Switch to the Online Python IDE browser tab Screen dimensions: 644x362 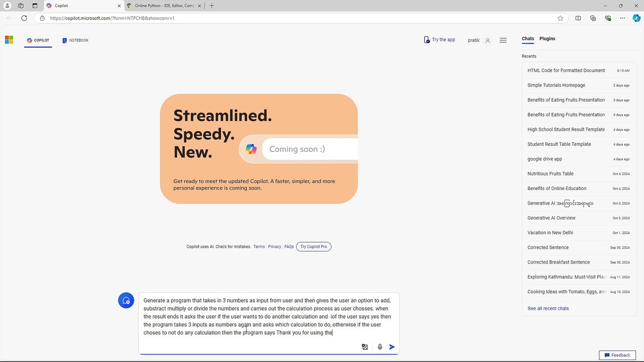[164, 6]
